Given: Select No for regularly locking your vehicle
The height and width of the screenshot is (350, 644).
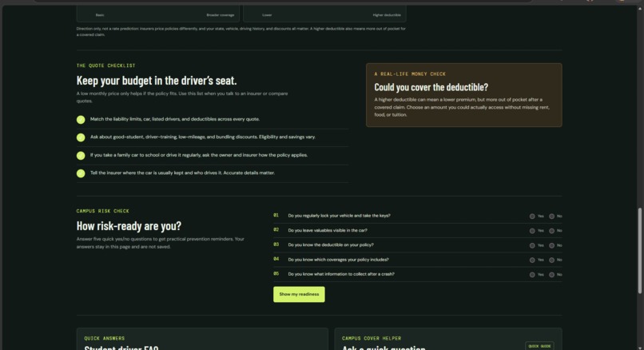Looking at the screenshot, I should point(551,216).
